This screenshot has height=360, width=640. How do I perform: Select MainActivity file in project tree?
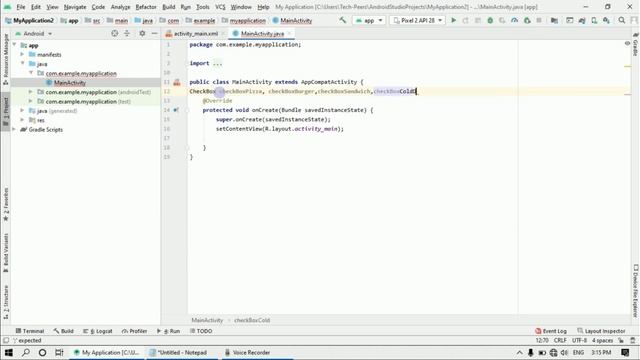[70, 83]
